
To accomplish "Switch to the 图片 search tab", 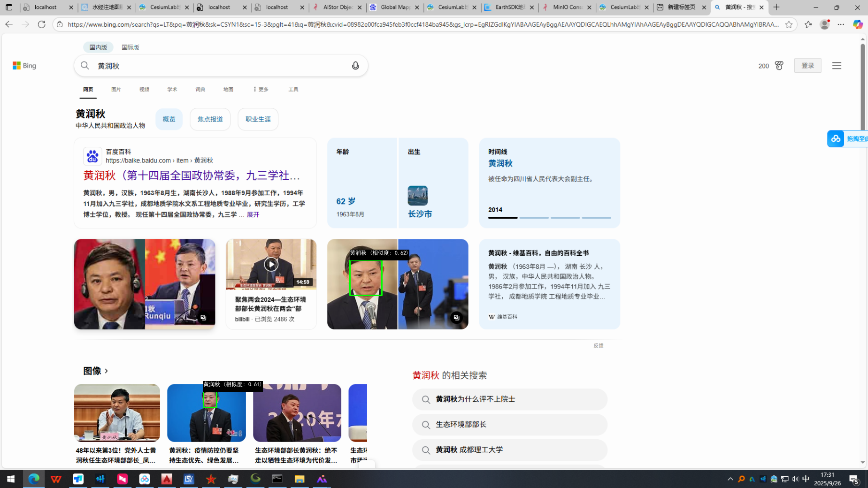I will point(116,89).
